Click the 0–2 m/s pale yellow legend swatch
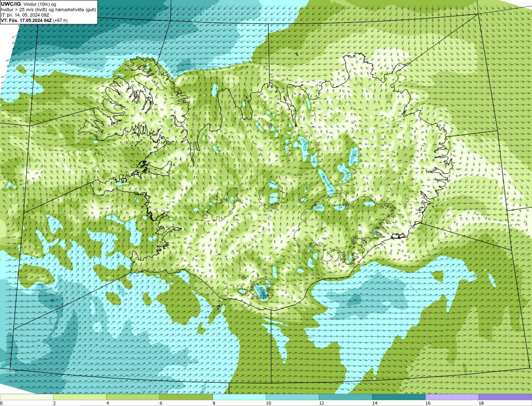 27,397
